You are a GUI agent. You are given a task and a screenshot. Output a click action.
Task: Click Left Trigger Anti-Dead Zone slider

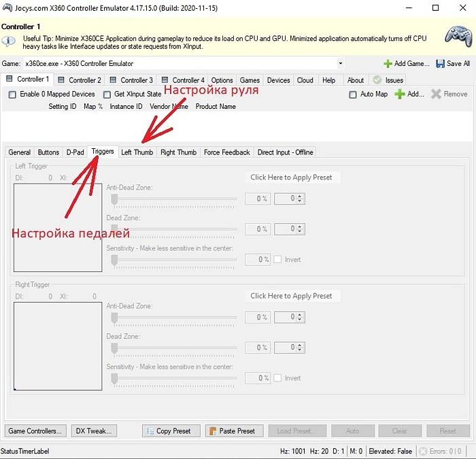point(173,200)
